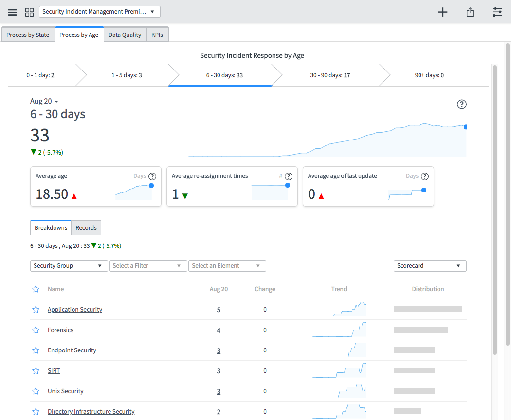
Task: Open the Security Group breakdown dropdown
Action: [x=69, y=266]
